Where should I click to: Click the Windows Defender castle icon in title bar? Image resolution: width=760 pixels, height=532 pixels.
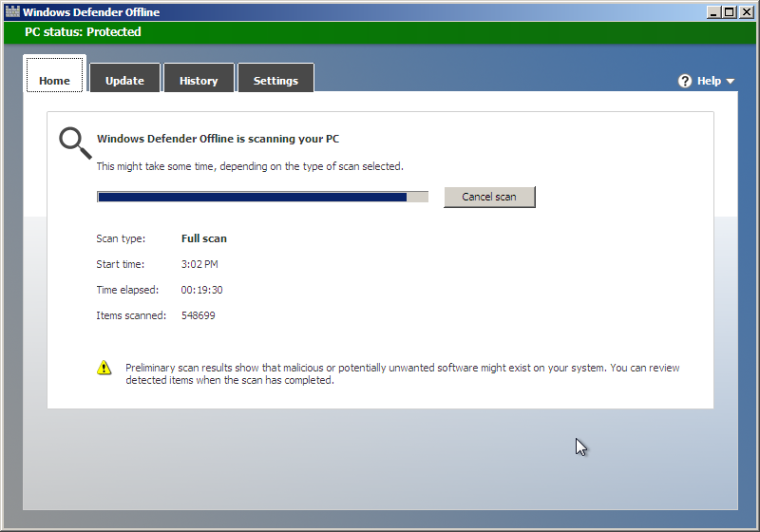(12, 11)
